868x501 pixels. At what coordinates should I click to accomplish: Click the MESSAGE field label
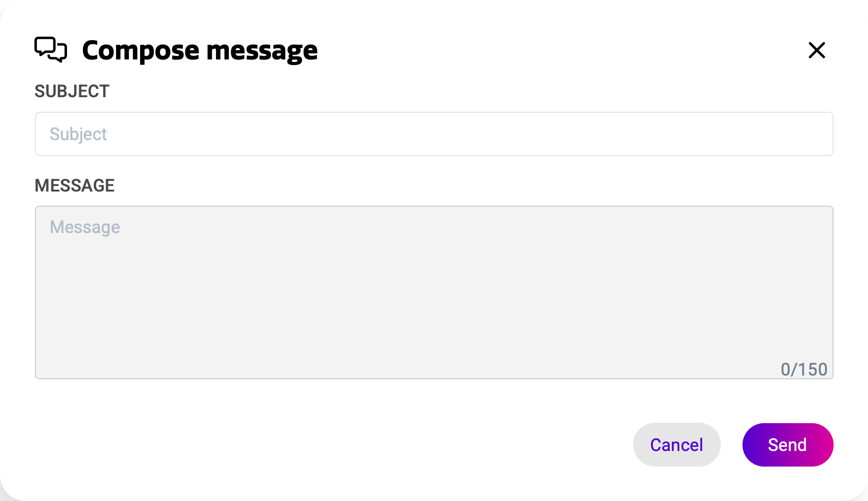coord(75,186)
